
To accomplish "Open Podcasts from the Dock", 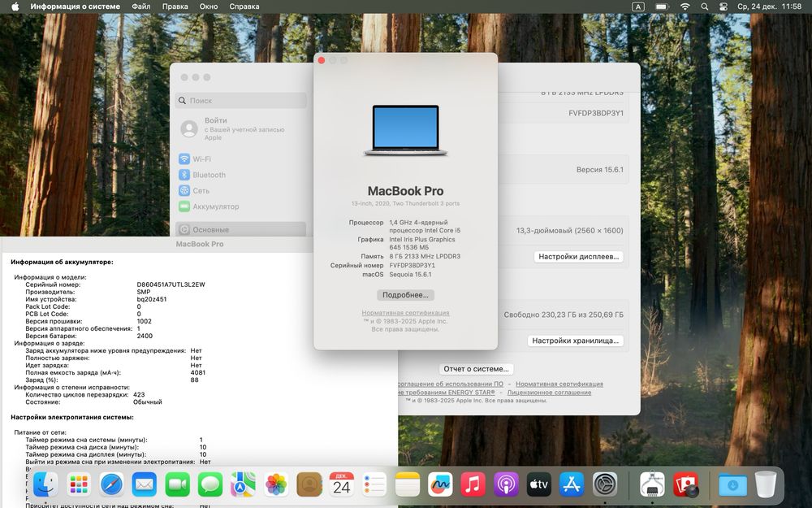I will 506,484.
